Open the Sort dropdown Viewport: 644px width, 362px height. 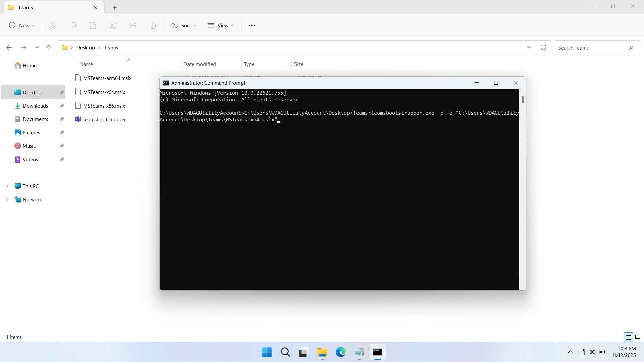pyautogui.click(x=183, y=25)
